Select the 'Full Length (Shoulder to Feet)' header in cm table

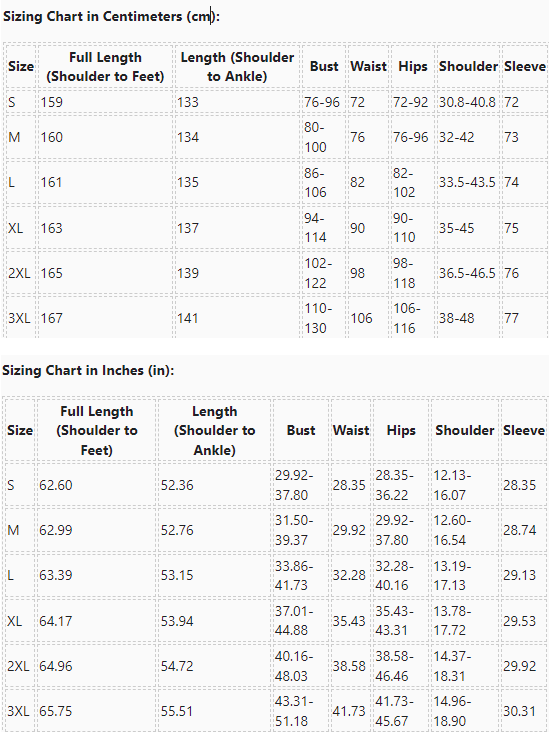click(105, 67)
